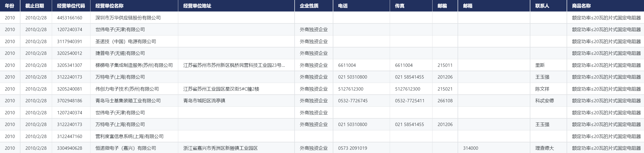Screen dimensions: 644x153
Task: Select the 邮编 column header
Action: point(442,6)
